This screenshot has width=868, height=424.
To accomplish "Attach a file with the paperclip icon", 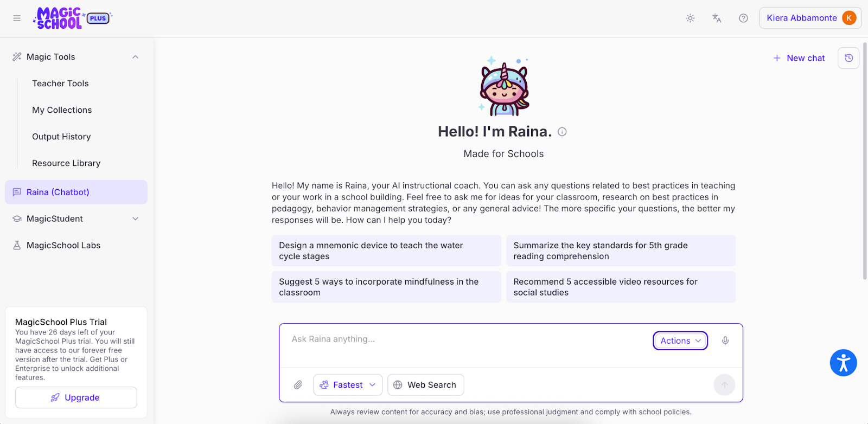I will [297, 384].
